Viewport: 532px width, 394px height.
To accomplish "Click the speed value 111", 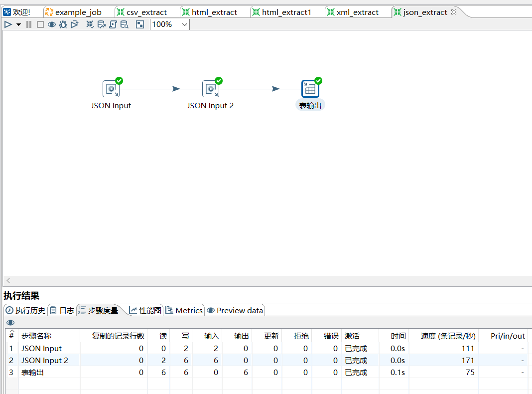I will 468,349.
